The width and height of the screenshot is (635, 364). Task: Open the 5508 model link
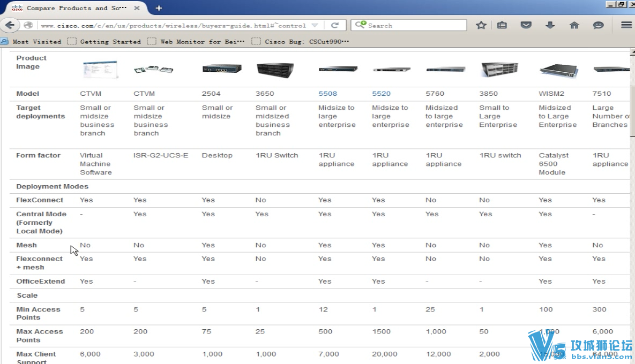click(x=327, y=94)
